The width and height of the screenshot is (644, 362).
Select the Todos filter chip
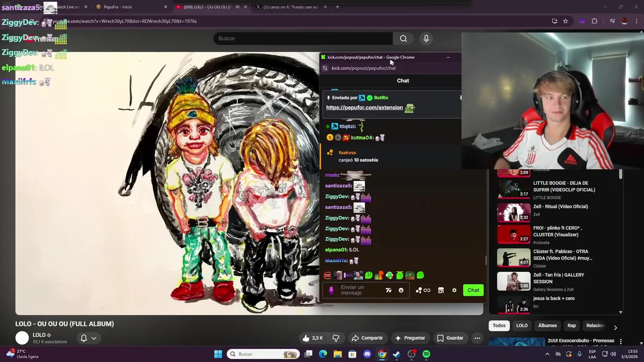(x=499, y=326)
